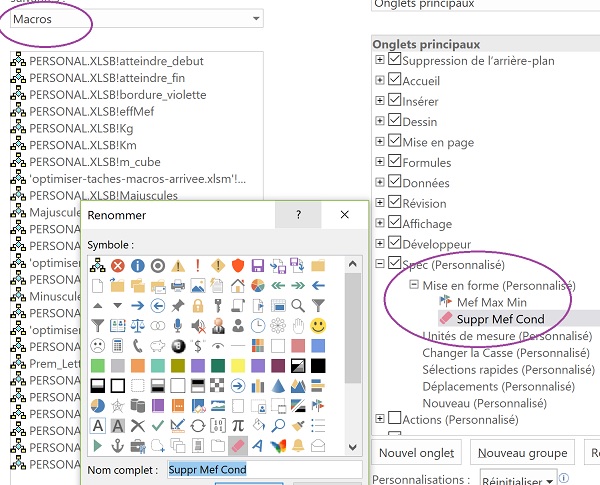Pick the calculator symbol
The image size is (600, 485).
click(x=118, y=346)
